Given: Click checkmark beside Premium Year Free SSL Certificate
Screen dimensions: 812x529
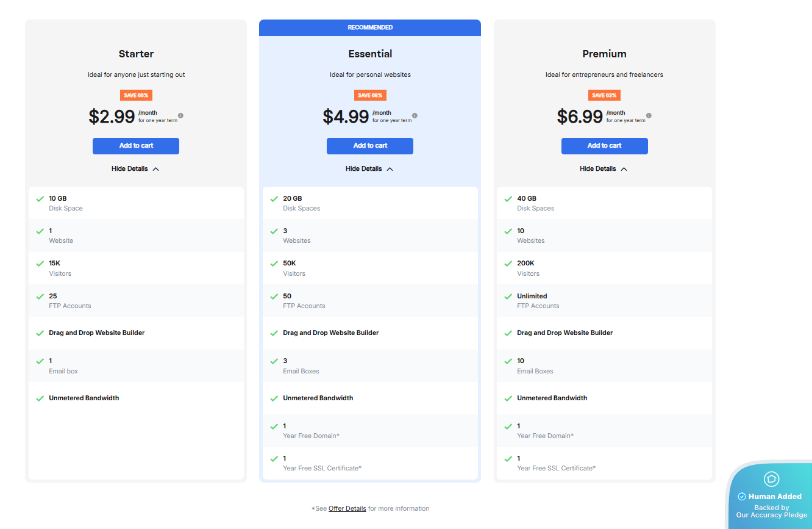Looking at the screenshot, I should (508, 459).
